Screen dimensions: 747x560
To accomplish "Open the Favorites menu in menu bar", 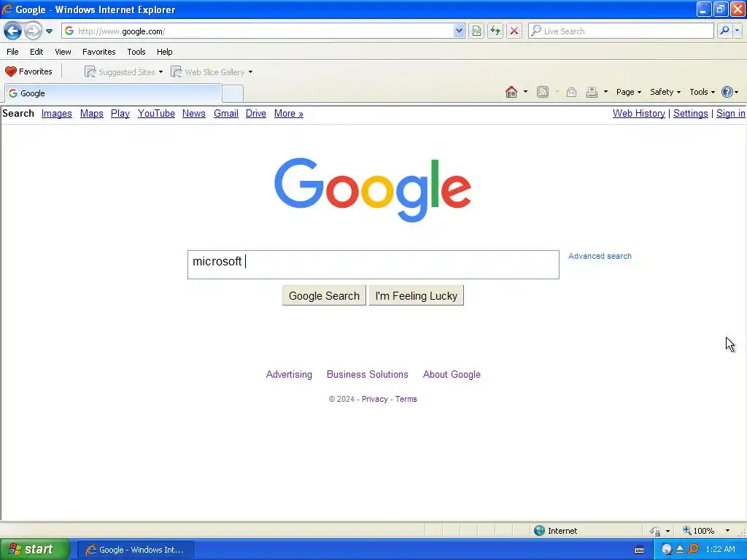I will point(98,52).
